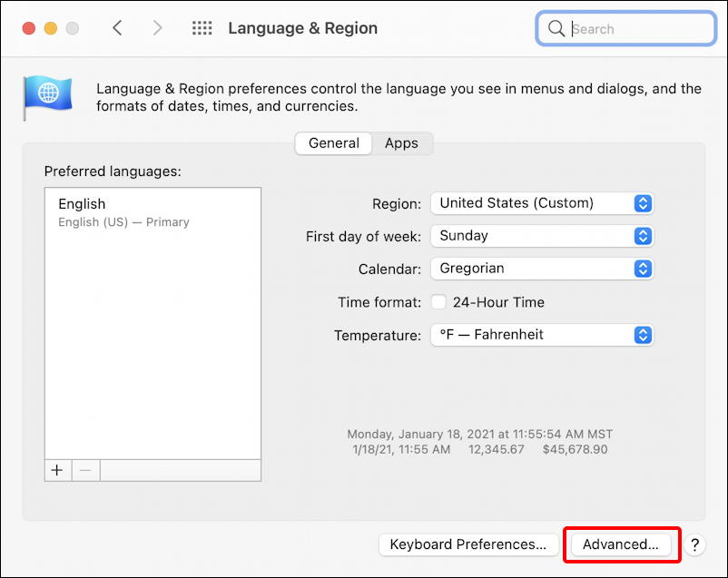Click the Advanced... button

[621, 544]
